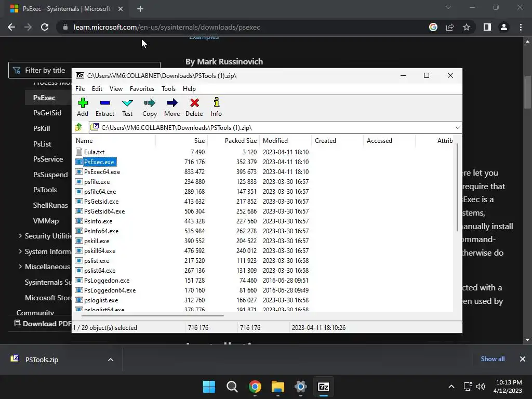Expand System Information in the sidebar
Viewport: 532px width, 399px height.
coord(20,251)
